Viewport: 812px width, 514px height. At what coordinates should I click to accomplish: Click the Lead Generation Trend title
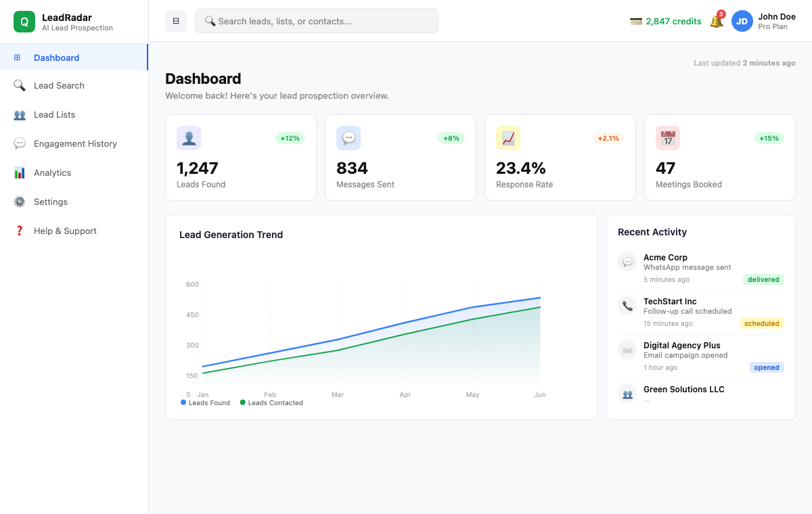pos(231,235)
